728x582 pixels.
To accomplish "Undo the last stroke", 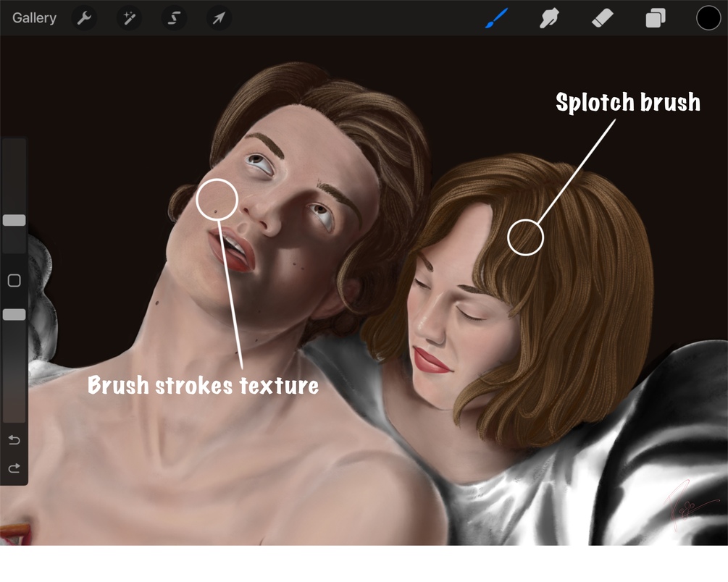I will pyautogui.click(x=14, y=439).
